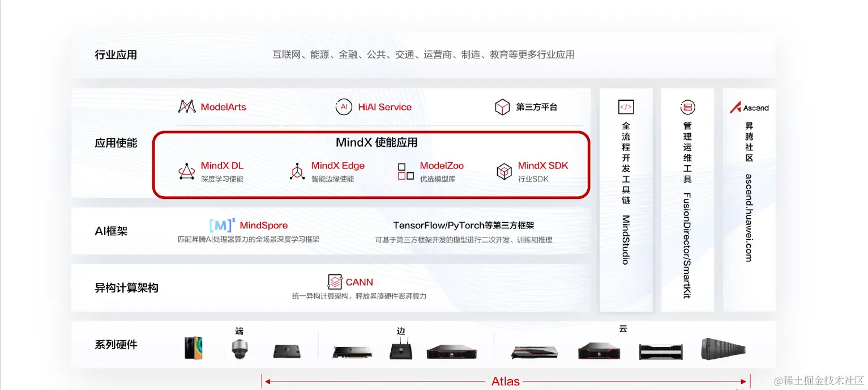This screenshot has height=390, width=868.
Task: Click the ModelZoo squares icon
Action: (x=405, y=171)
